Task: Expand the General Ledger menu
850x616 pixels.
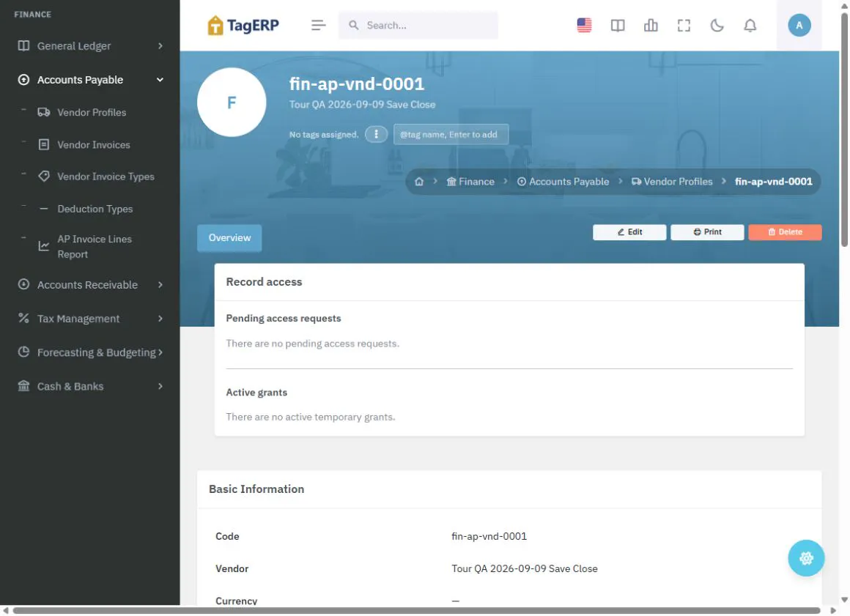Action: pyautogui.click(x=90, y=46)
